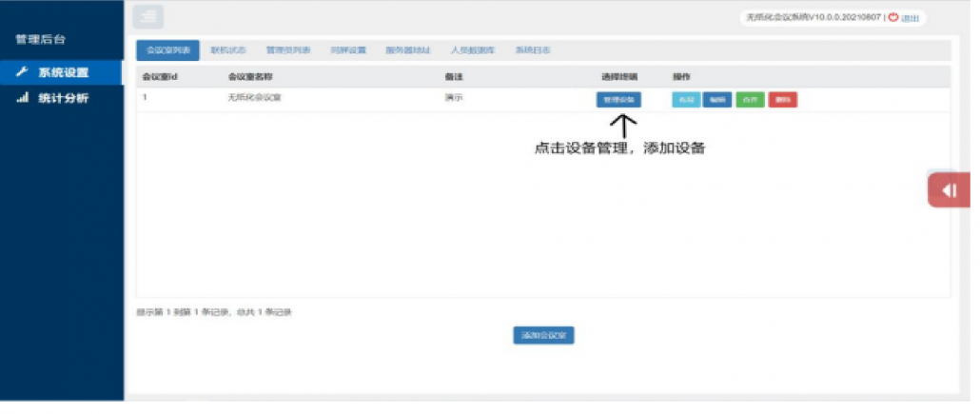Click the red power logout icon
The width and height of the screenshot is (980, 414).
(x=892, y=17)
